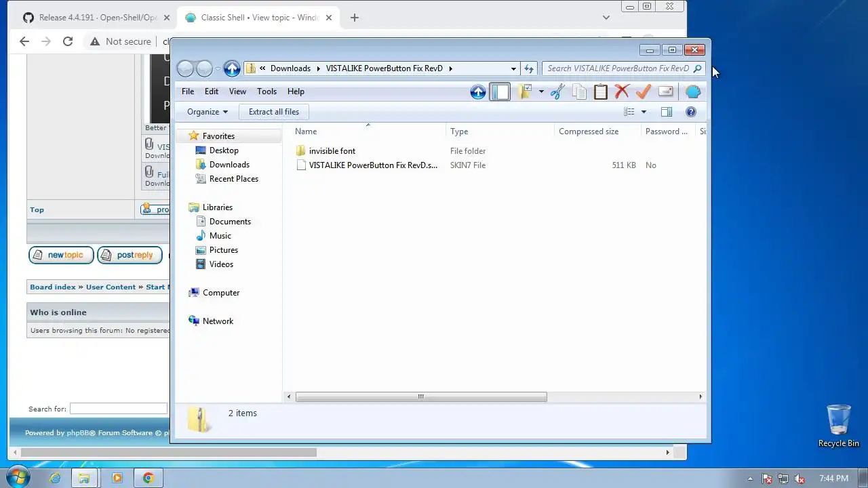868x488 pixels.
Task: Expand arrow after Downloads in breadcrumb
Action: [318, 68]
